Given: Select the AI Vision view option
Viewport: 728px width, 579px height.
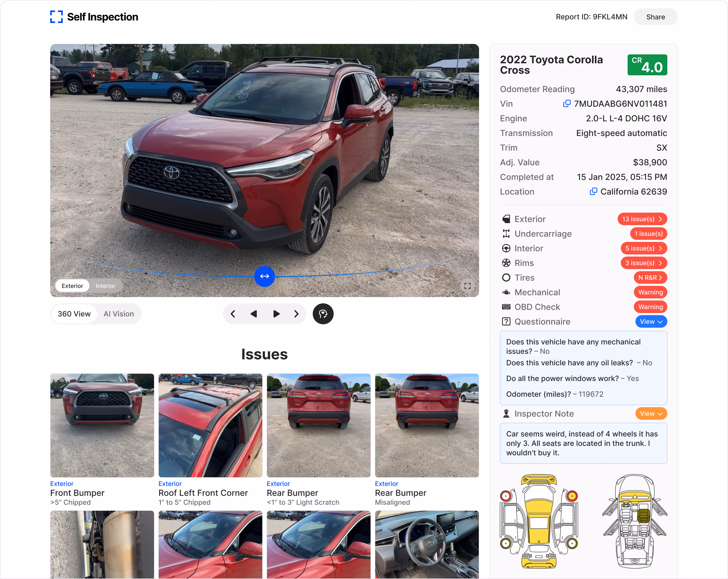Looking at the screenshot, I should tap(118, 314).
